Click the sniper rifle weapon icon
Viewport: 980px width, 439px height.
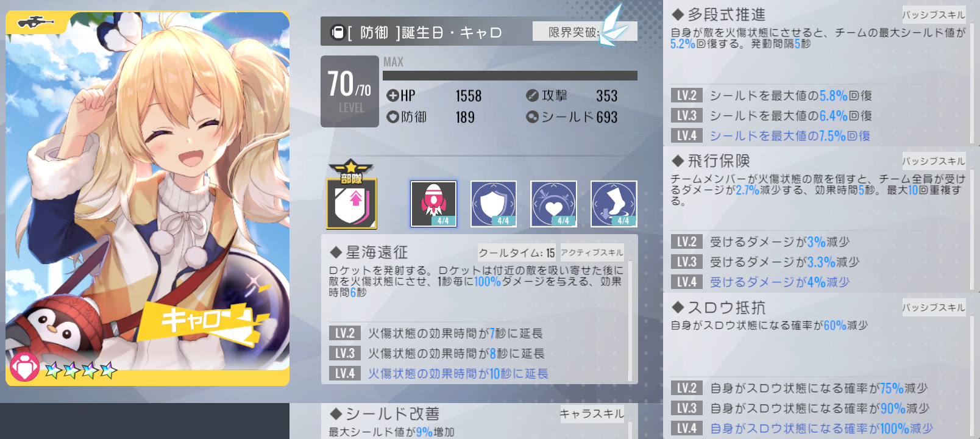[35, 23]
